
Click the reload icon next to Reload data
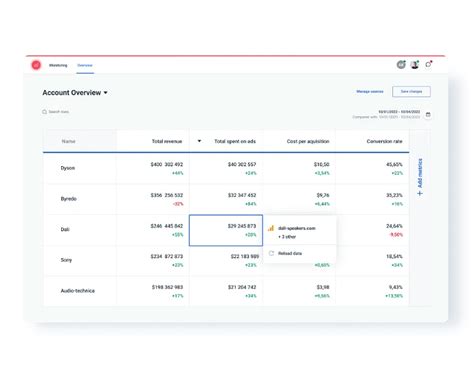[271, 253]
